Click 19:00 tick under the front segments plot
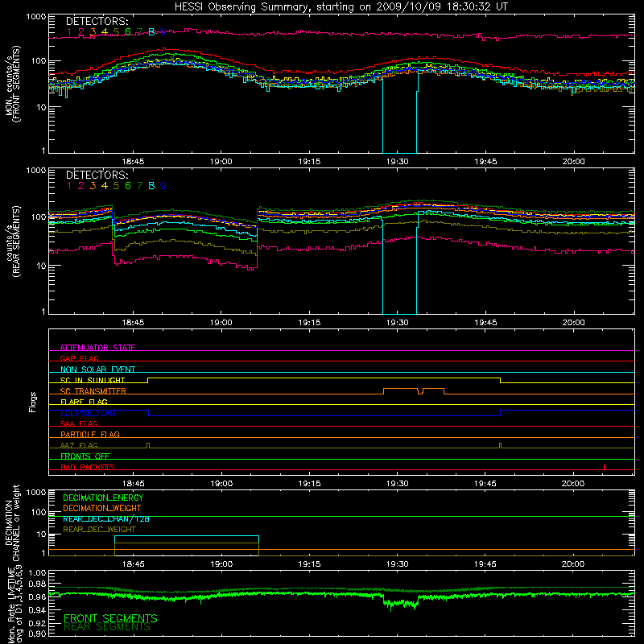 click(x=221, y=162)
